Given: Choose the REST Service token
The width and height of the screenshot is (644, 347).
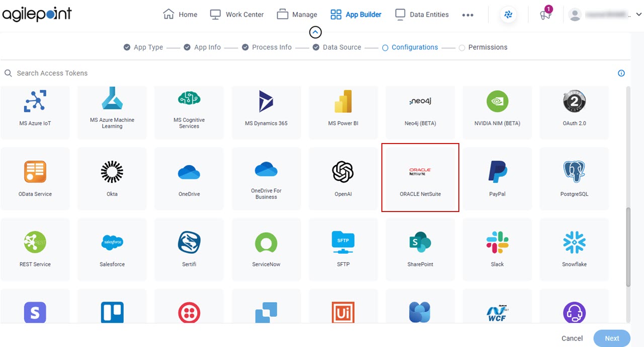Looking at the screenshot, I should [35, 249].
